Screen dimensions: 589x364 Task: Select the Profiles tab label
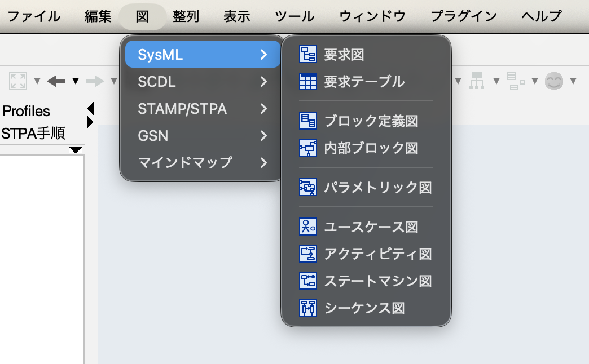[27, 111]
